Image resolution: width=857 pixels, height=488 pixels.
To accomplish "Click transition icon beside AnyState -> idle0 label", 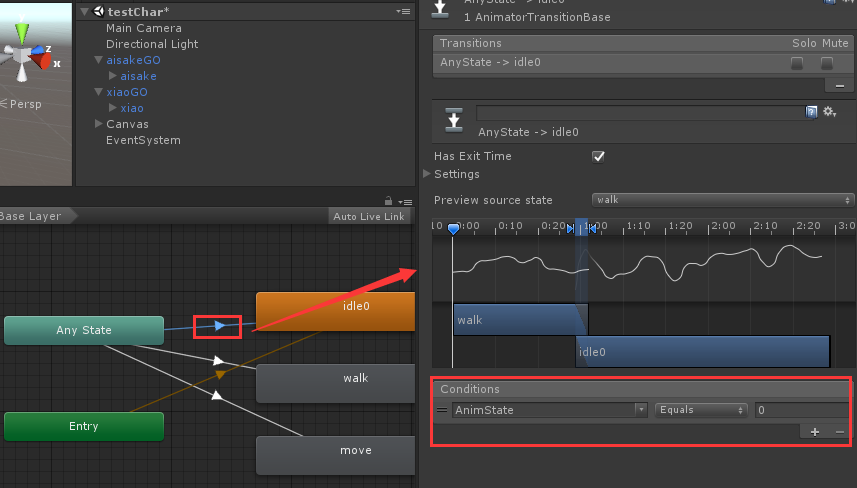I will pos(454,120).
